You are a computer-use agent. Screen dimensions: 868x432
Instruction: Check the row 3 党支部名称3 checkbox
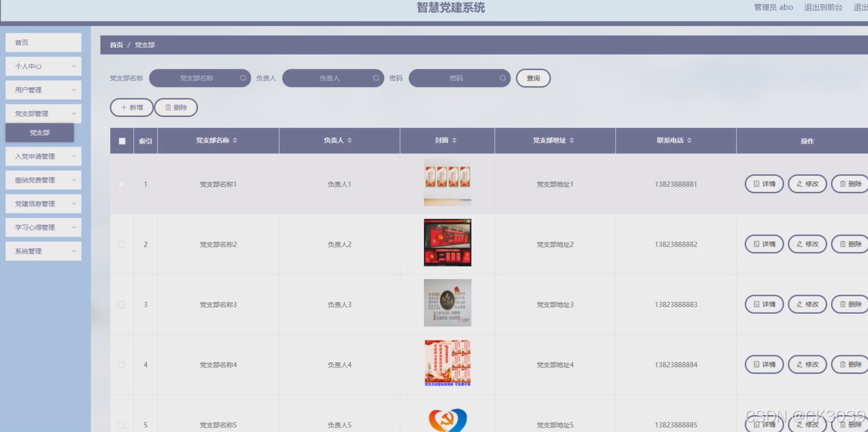(x=121, y=305)
